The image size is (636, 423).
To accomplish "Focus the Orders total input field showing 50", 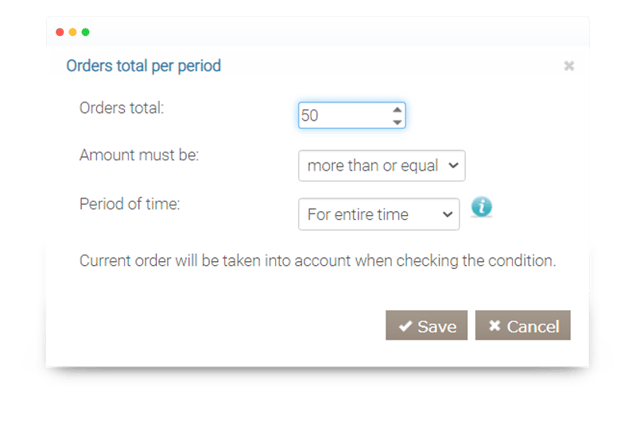I will click(x=343, y=116).
